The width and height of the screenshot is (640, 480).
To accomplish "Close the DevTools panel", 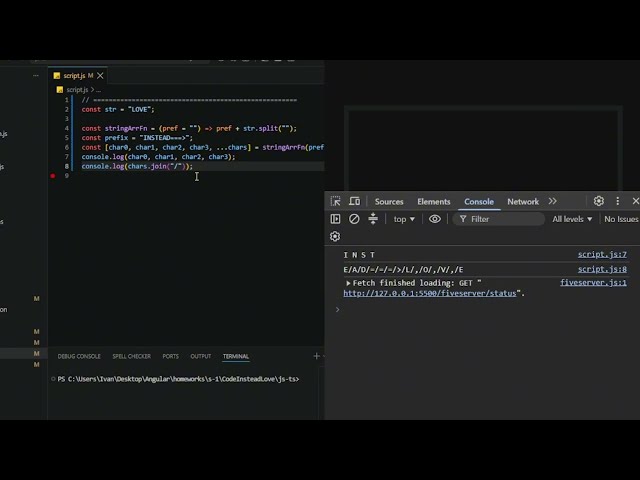I will pyautogui.click(x=636, y=201).
